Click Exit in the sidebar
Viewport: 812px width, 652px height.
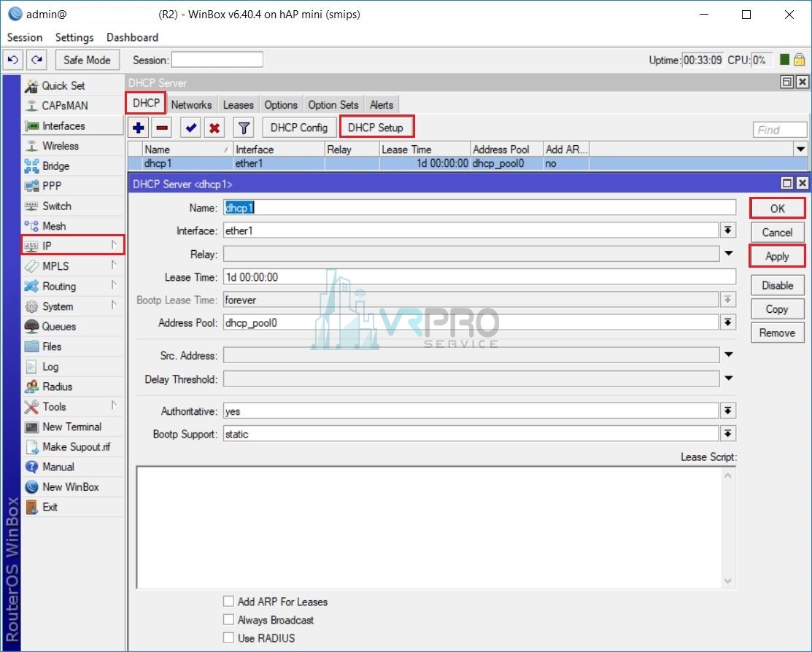click(x=72, y=507)
